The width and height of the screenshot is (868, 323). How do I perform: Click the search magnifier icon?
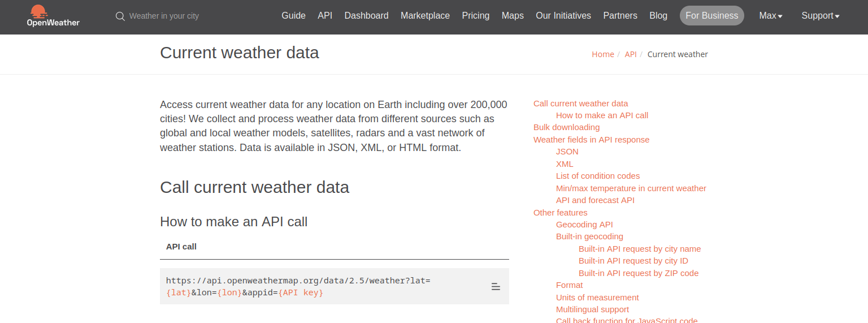[x=120, y=16]
